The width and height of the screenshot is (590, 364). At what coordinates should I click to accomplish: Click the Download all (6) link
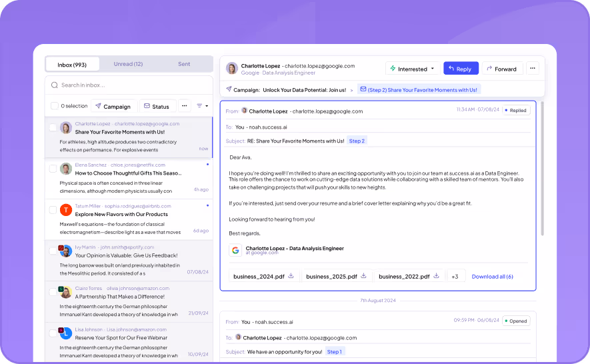[x=492, y=276]
